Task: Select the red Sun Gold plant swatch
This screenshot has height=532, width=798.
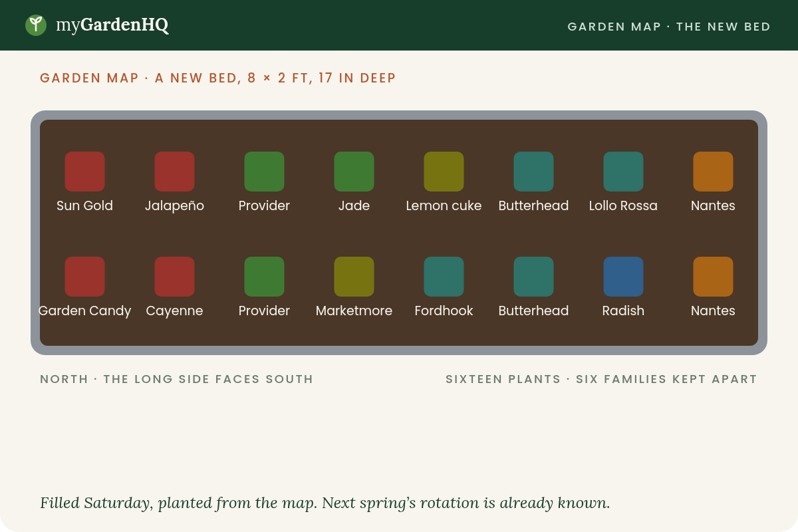Action: coord(84,172)
